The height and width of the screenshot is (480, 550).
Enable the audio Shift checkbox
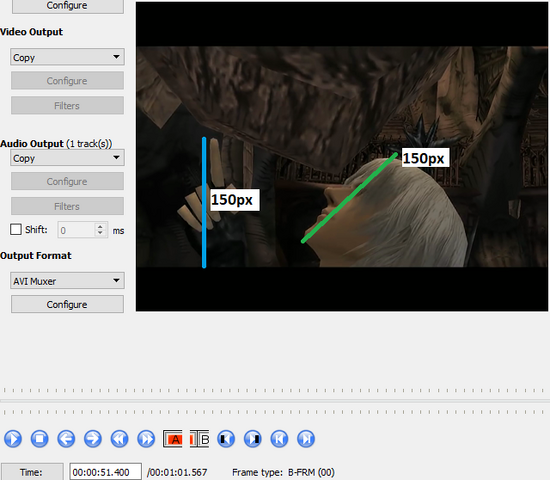click(16, 229)
